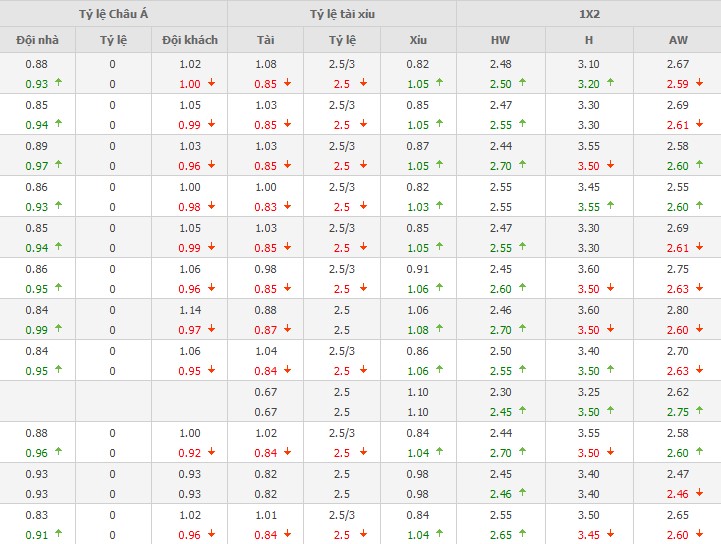721x544 pixels.
Task: Select the Tỷ lệ Châu Á header
Action: coord(113,14)
